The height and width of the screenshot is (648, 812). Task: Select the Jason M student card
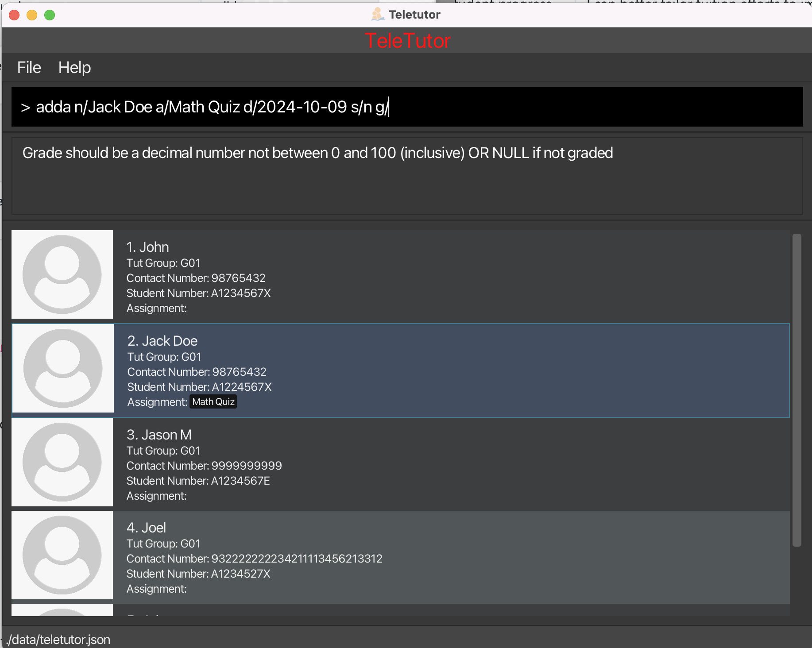tap(401, 462)
